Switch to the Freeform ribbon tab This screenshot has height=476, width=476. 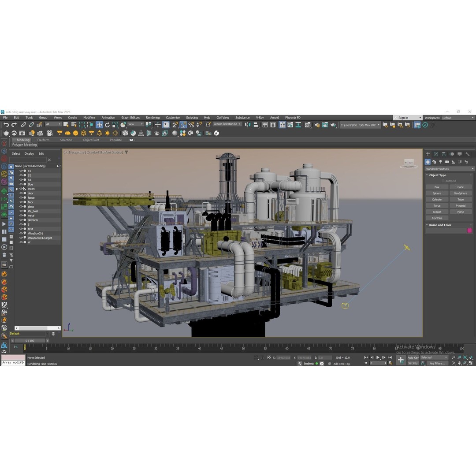point(43,140)
